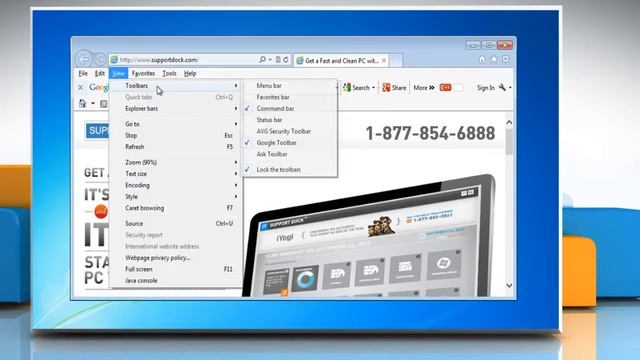640x360 pixels.
Task: Click the page scrollbar up arrow
Action: pos(509,122)
